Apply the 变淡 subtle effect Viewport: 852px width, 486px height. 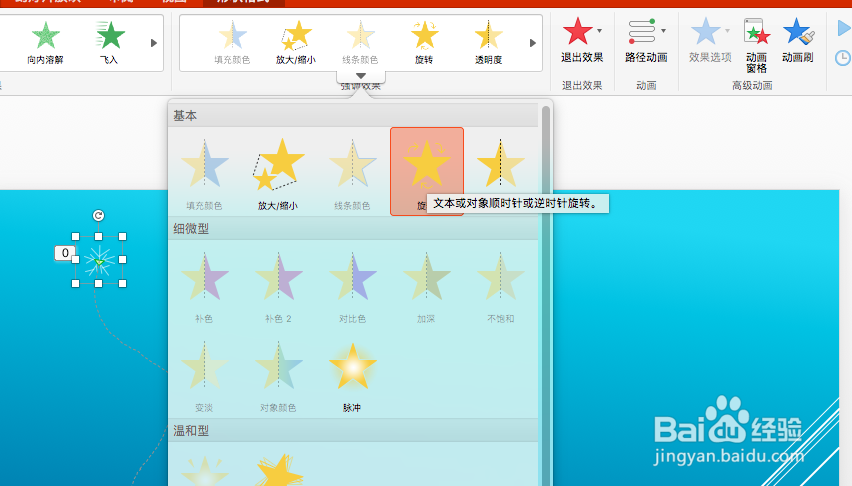click(204, 376)
